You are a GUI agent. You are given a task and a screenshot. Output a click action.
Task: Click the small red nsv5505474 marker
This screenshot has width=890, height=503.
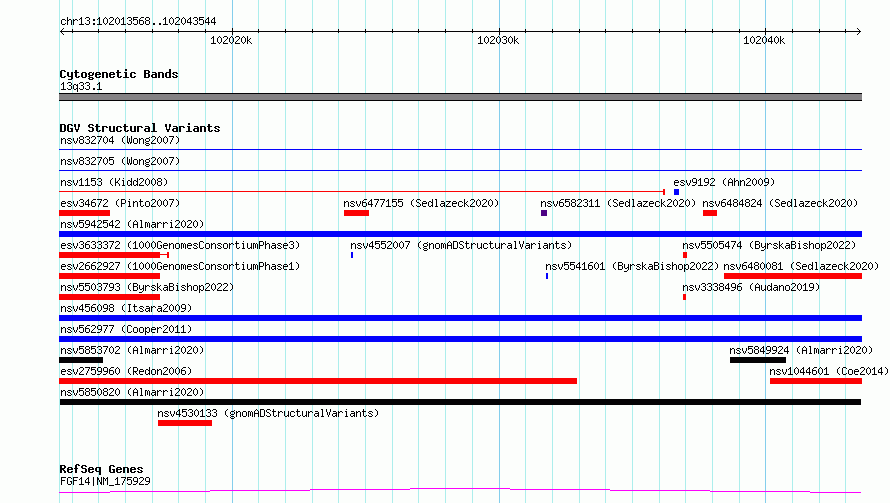pos(685,255)
